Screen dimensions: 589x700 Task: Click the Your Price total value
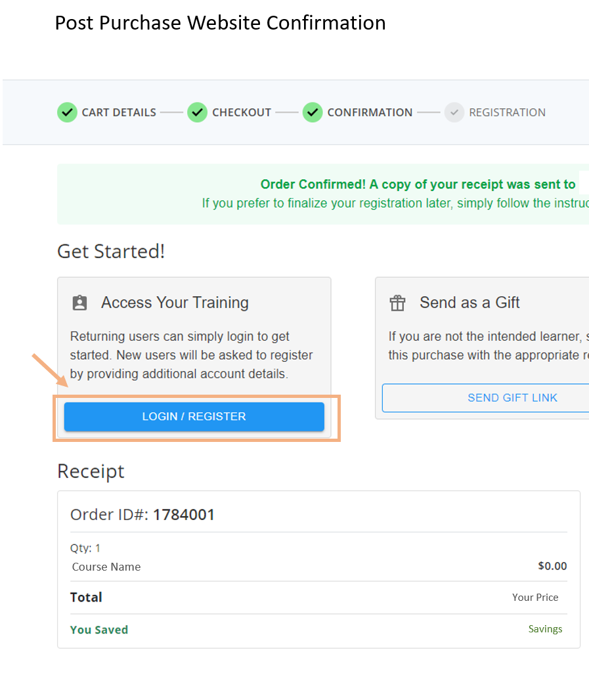535,598
